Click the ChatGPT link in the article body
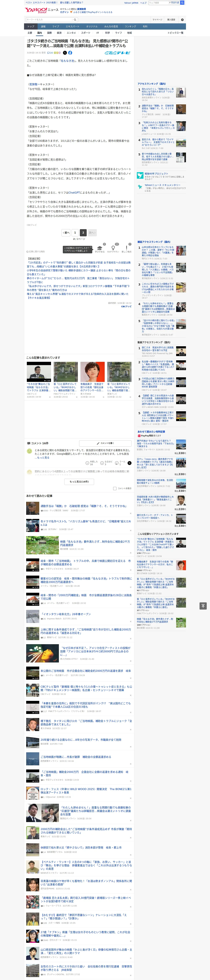This screenshot has height=980, width=210. click(74, 193)
